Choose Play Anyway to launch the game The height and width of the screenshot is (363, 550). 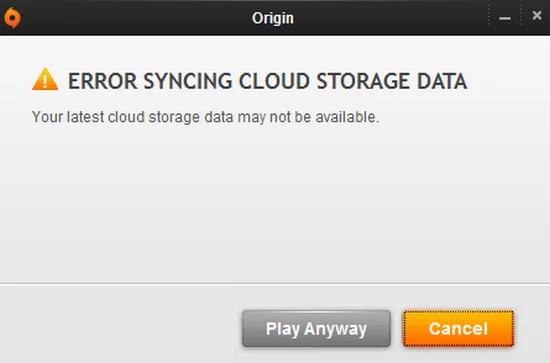click(x=316, y=329)
